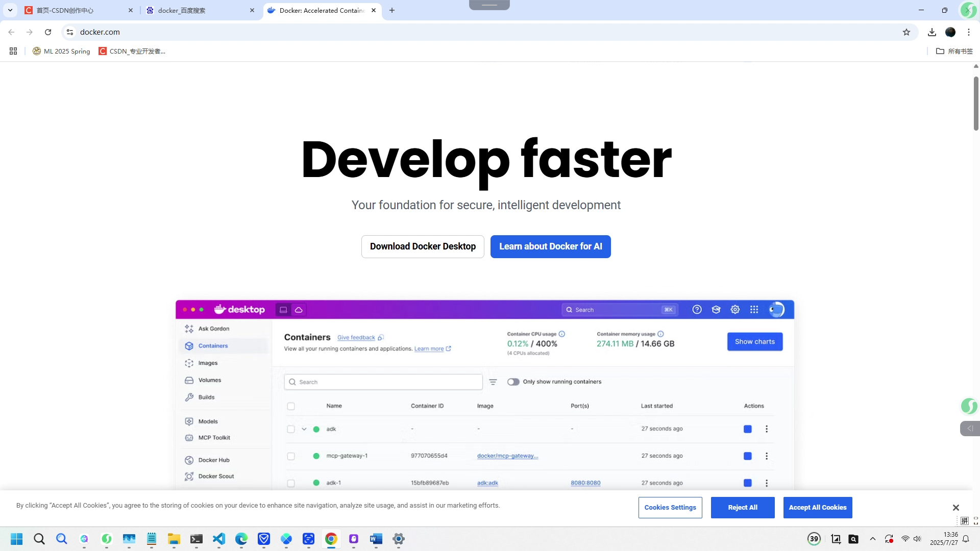
Task: Open the docker/mcp-gateway image link
Action: [507, 456]
